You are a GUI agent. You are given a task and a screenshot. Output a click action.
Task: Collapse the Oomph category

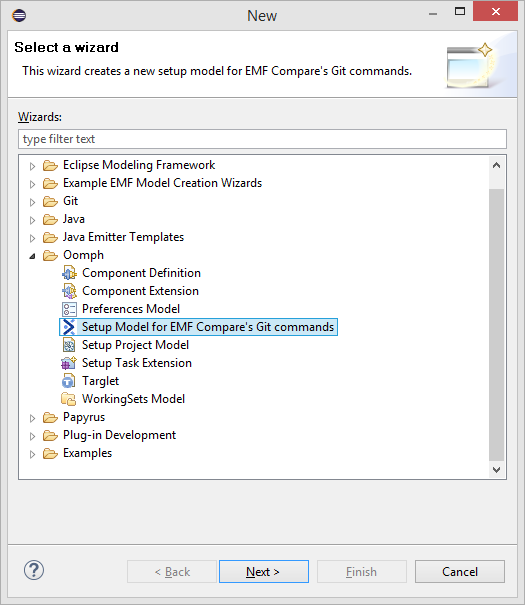coord(32,256)
